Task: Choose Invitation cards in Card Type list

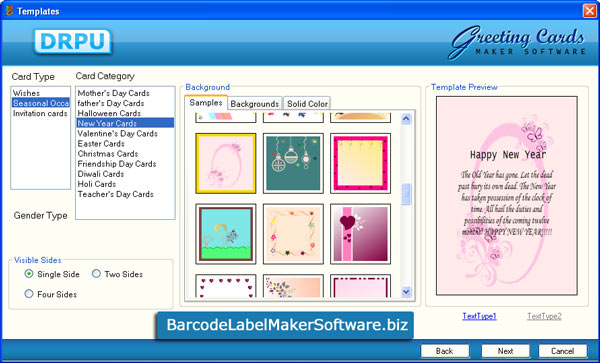Action: (40, 113)
